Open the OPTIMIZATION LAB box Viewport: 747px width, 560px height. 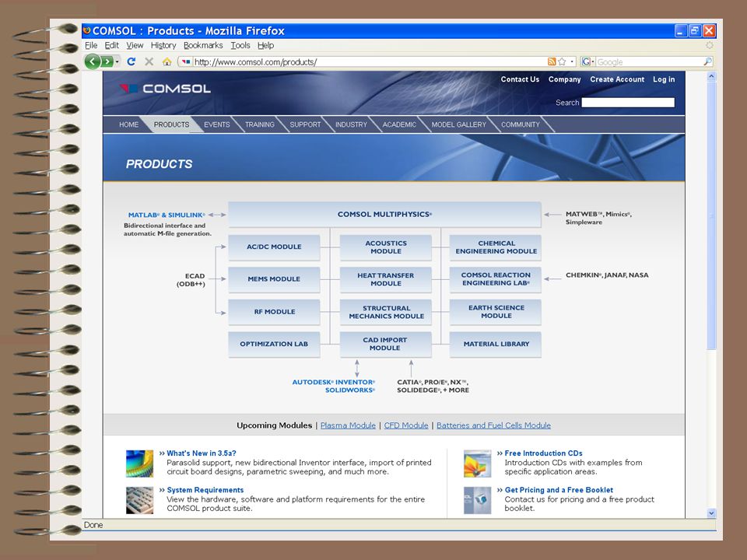point(274,345)
